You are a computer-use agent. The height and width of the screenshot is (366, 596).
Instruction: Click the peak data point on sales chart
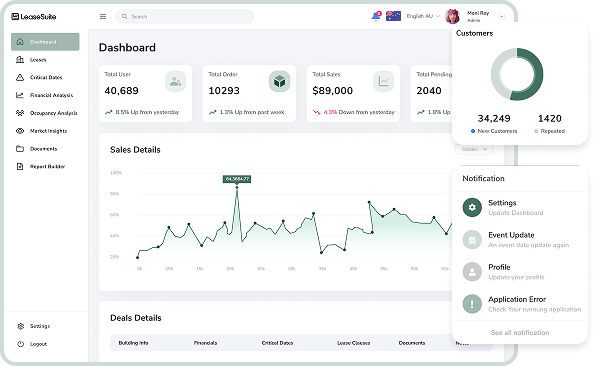tap(237, 187)
